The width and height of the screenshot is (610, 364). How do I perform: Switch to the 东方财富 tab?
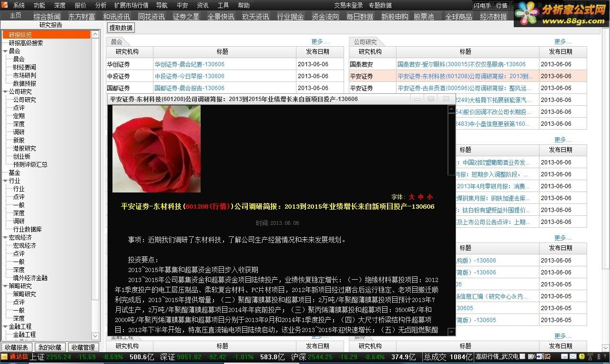[x=81, y=16]
